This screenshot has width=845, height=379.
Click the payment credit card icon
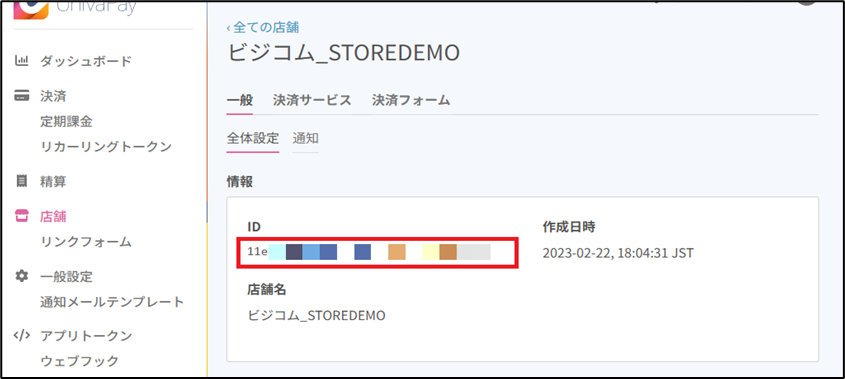[x=21, y=97]
